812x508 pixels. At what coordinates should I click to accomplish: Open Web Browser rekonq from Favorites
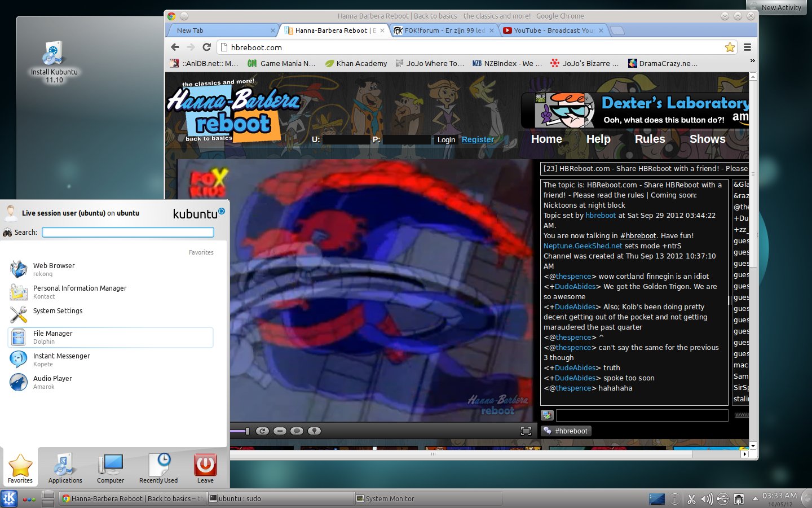coord(111,269)
